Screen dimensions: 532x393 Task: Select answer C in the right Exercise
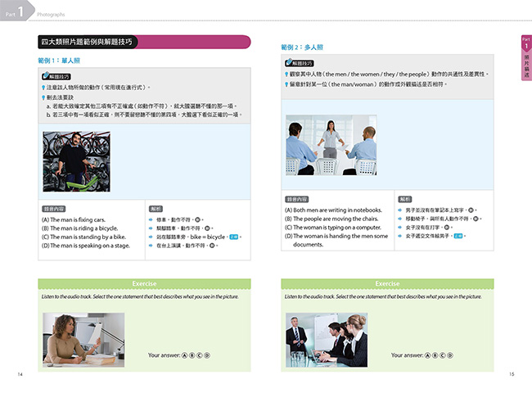[x=443, y=355]
